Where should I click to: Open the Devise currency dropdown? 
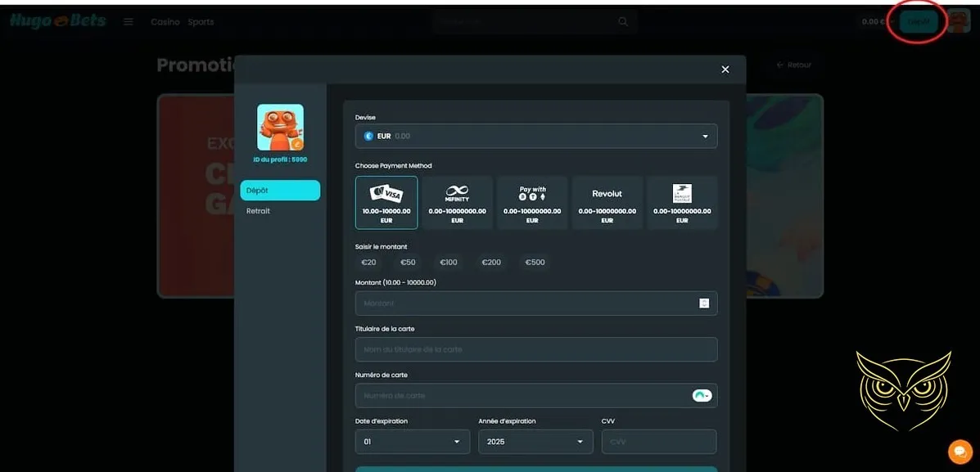(535, 136)
